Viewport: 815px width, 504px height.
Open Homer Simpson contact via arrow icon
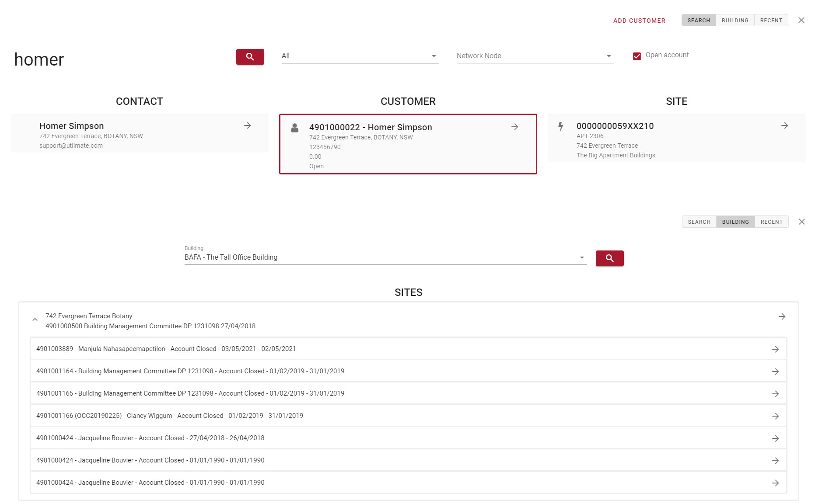pos(248,125)
